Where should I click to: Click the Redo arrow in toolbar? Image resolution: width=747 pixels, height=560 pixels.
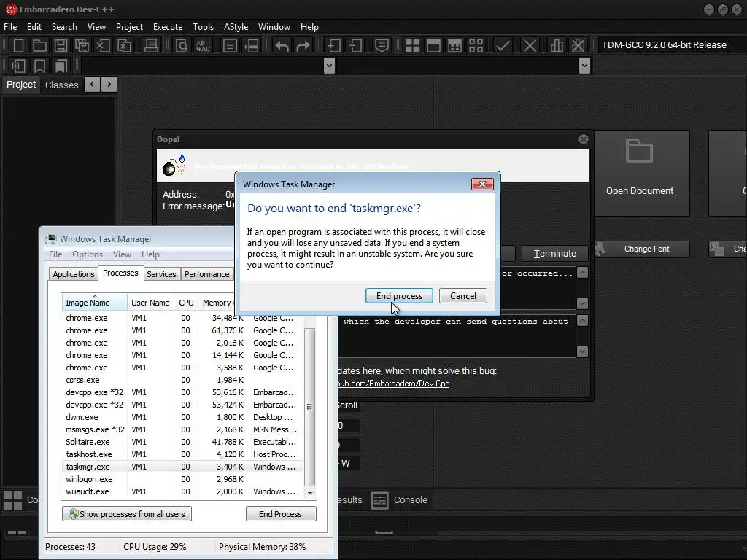303,46
